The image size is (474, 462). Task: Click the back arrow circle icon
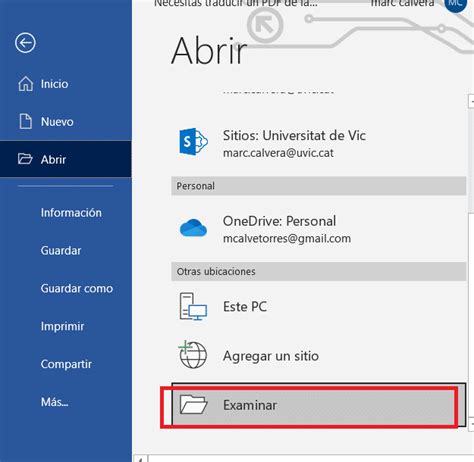coord(25,43)
